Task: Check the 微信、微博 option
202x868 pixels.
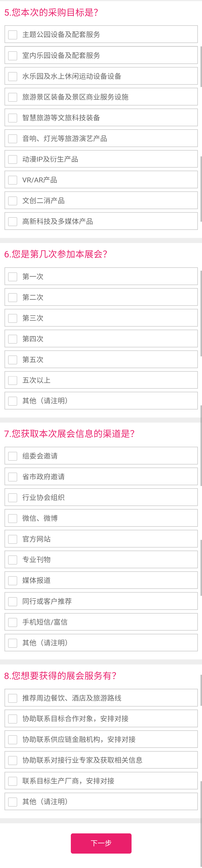Action: (x=101, y=518)
